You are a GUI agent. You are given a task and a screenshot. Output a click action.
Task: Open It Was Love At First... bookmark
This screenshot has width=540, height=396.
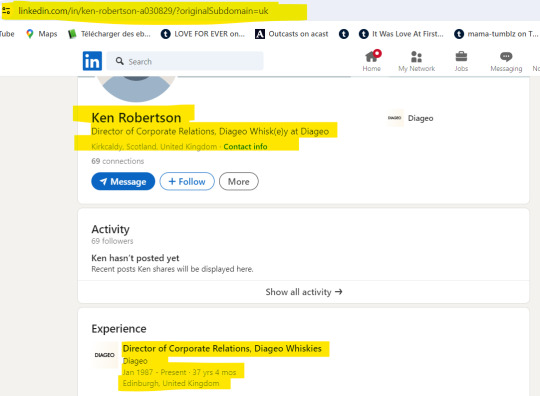point(401,34)
